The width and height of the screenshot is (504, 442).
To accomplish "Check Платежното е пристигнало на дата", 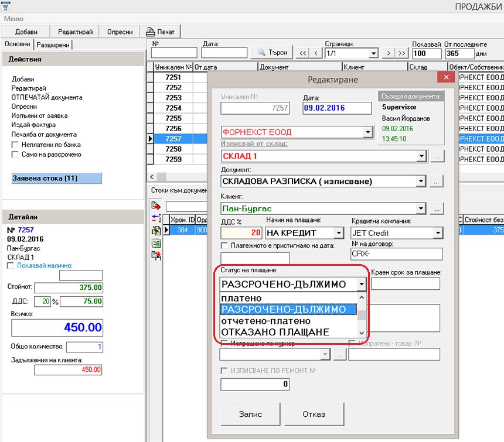I will point(224,245).
